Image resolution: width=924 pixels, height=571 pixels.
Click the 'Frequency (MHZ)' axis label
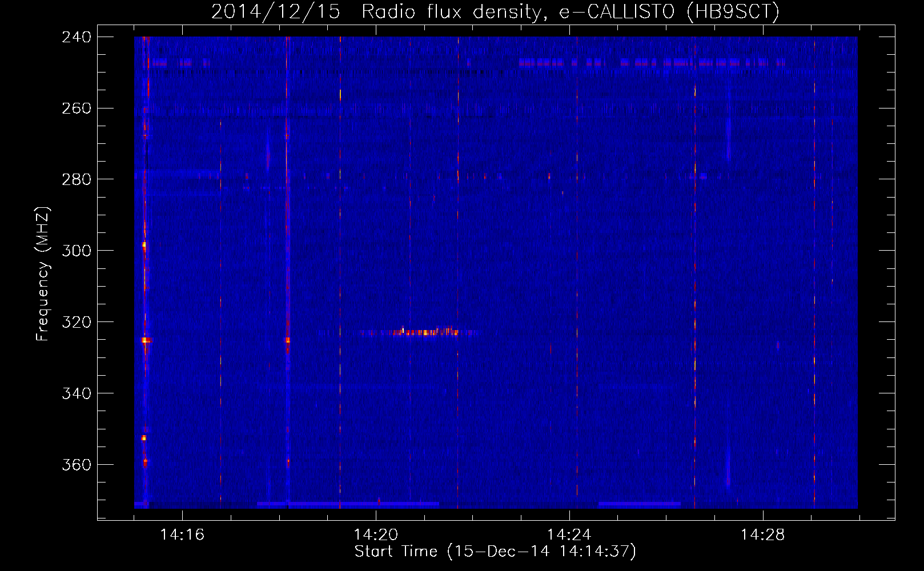pos(43,274)
